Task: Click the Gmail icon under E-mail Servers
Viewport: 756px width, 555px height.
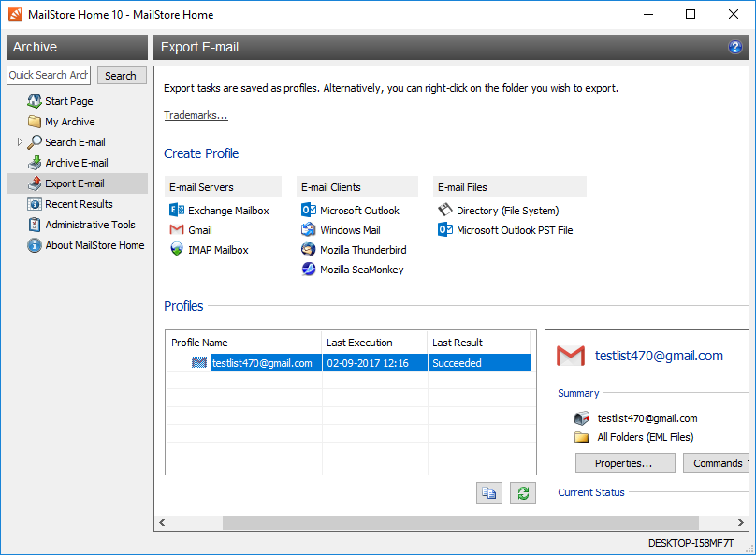Action: click(177, 230)
